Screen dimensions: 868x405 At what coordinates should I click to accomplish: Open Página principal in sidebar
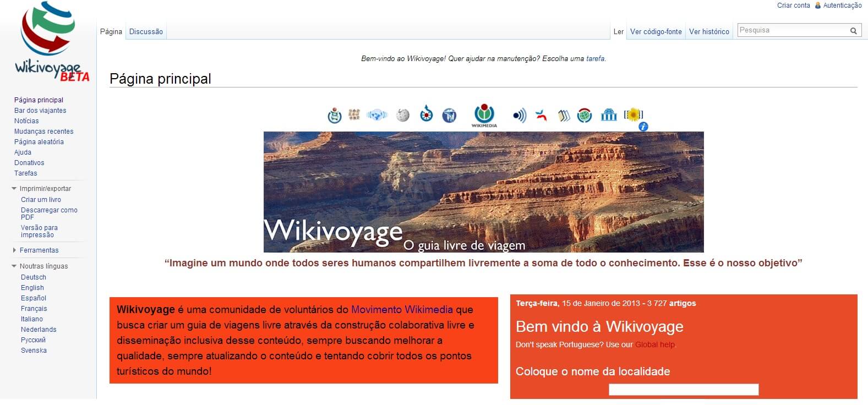39,100
